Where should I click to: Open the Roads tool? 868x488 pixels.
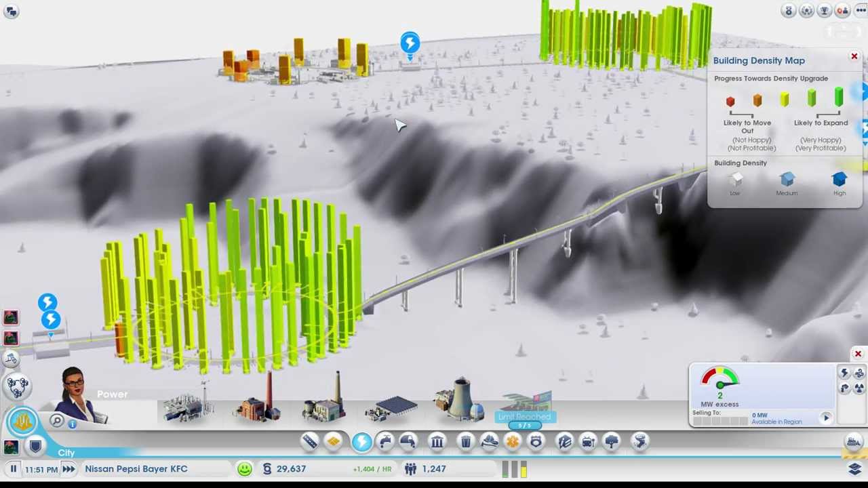click(309, 442)
